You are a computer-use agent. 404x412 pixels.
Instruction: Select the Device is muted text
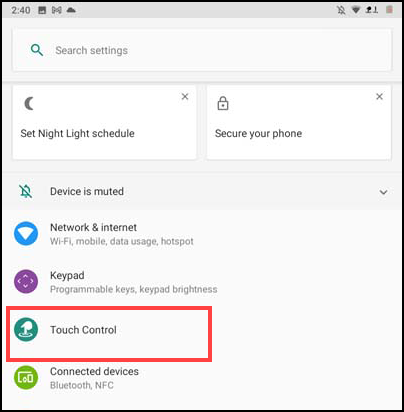87,191
